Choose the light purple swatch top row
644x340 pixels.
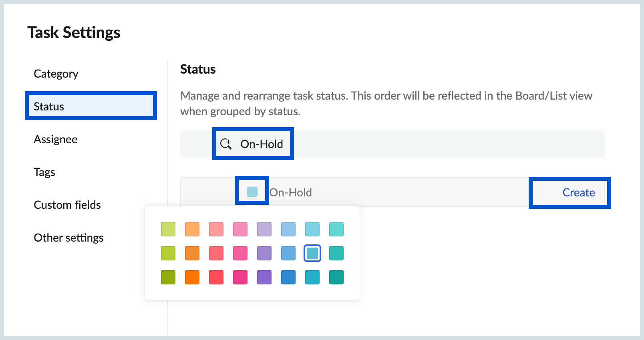(x=264, y=229)
